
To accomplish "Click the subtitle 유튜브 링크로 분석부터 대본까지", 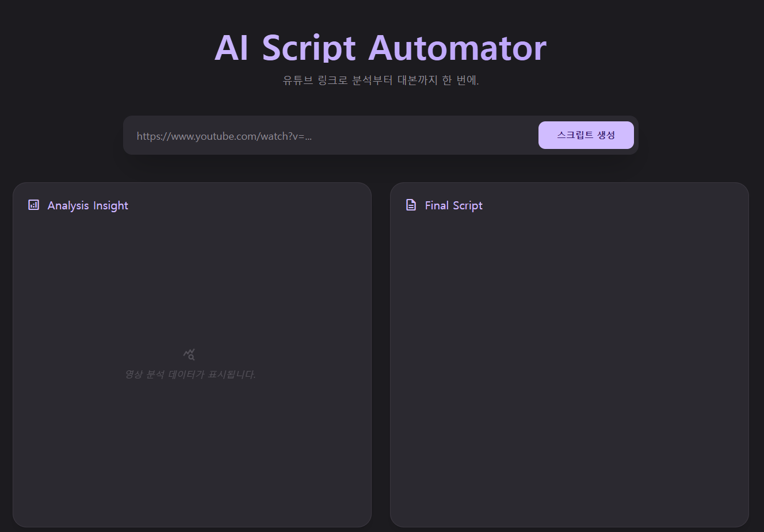I will 380,80.
